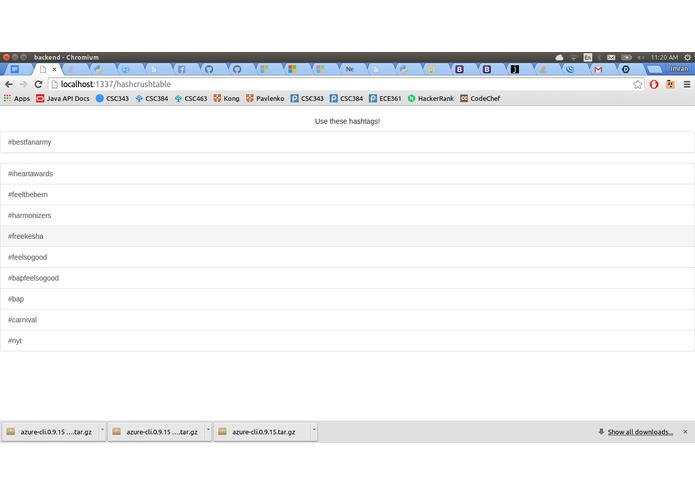Screen dimensions: 695x494
Task: Open the Apps bookmark grid
Action: pos(17,98)
